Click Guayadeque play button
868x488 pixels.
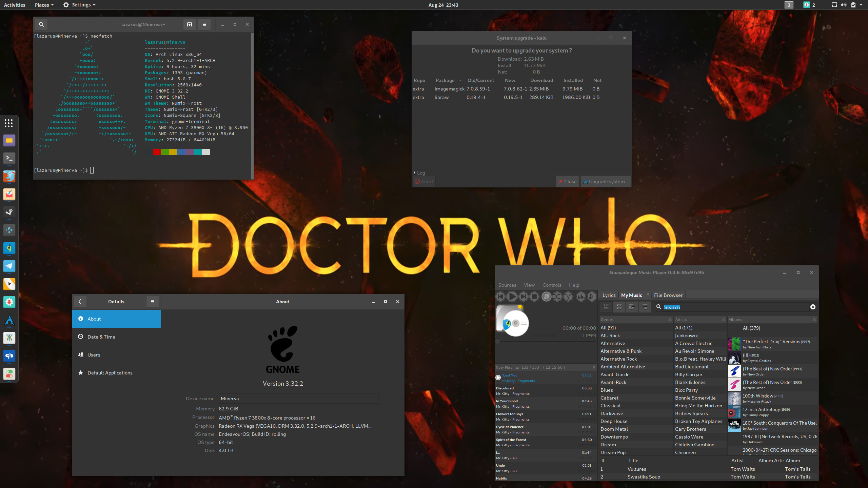tap(512, 297)
